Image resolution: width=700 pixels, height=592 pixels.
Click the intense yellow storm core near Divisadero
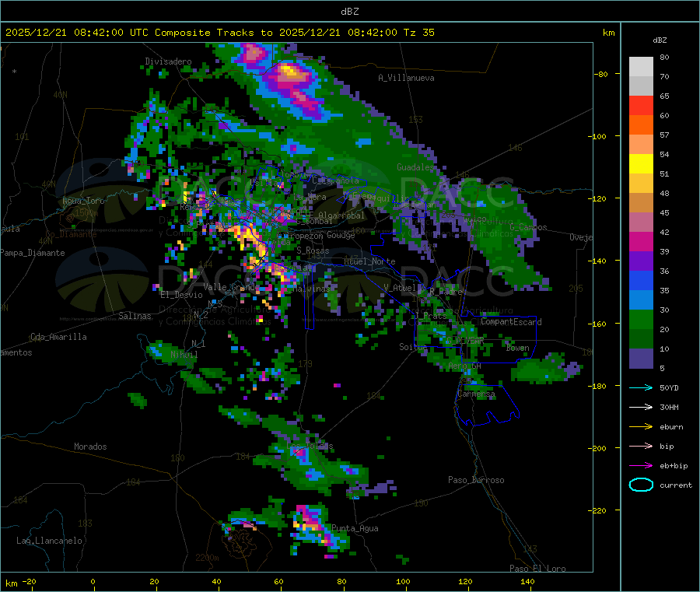(289, 71)
